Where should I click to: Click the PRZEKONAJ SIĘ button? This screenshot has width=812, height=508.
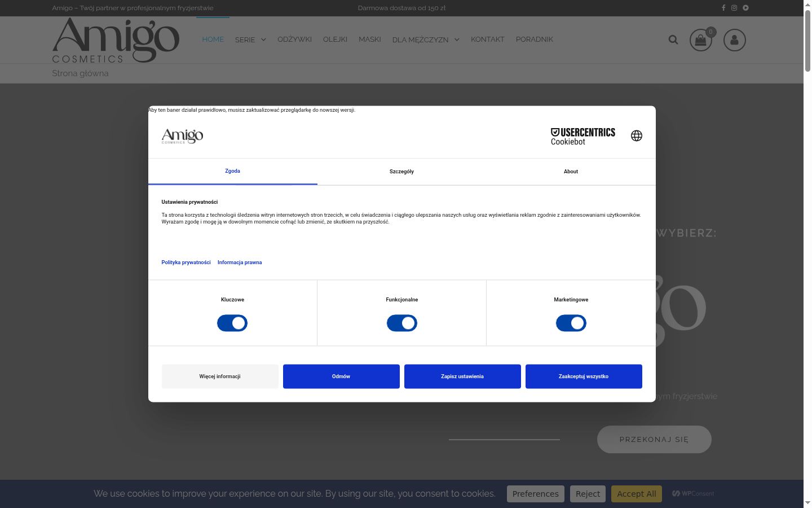(x=654, y=439)
